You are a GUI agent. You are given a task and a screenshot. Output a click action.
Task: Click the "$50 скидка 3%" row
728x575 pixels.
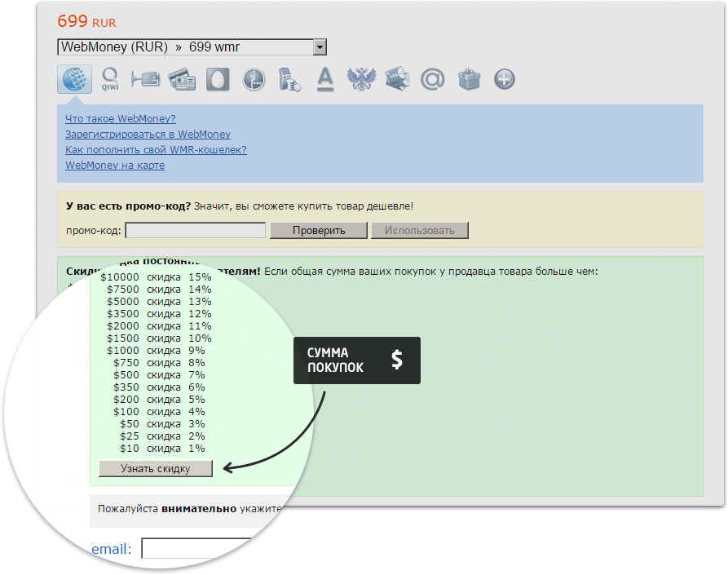click(162, 424)
